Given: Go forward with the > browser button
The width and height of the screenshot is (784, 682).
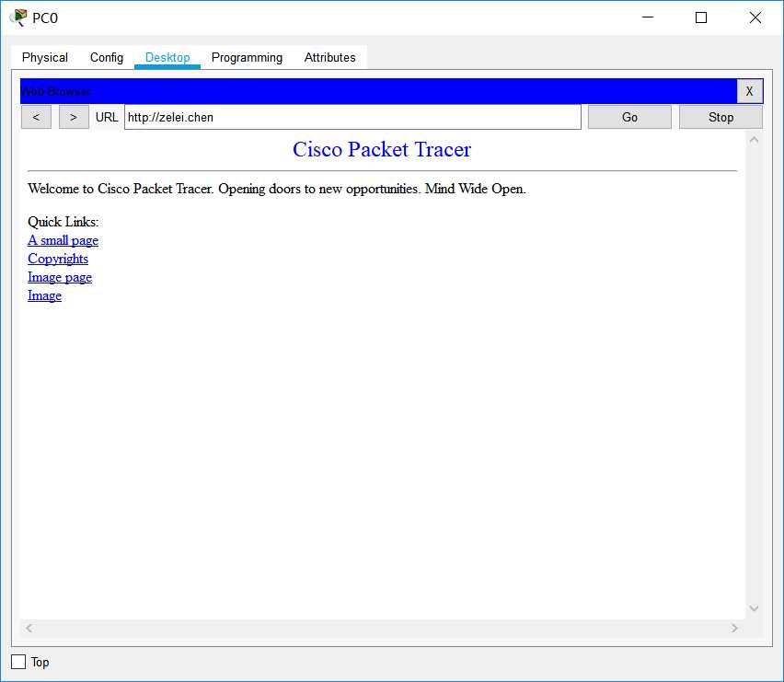Looking at the screenshot, I should pyautogui.click(x=74, y=117).
